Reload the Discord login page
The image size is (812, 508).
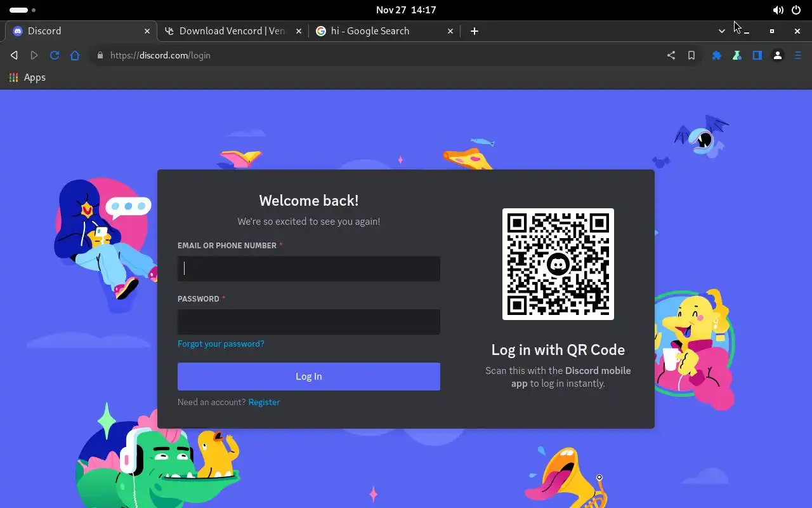click(55, 55)
